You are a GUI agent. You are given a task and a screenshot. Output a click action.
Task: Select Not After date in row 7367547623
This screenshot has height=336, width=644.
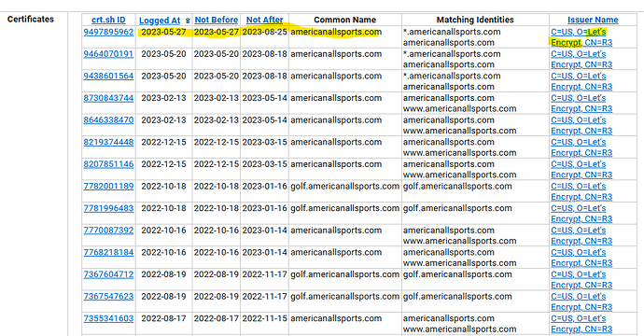[x=264, y=297]
